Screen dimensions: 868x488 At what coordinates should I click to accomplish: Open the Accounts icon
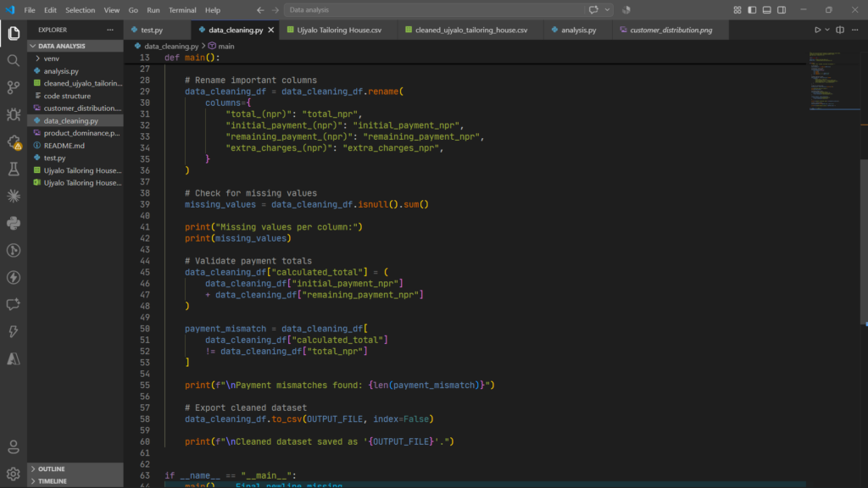(14, 447)
